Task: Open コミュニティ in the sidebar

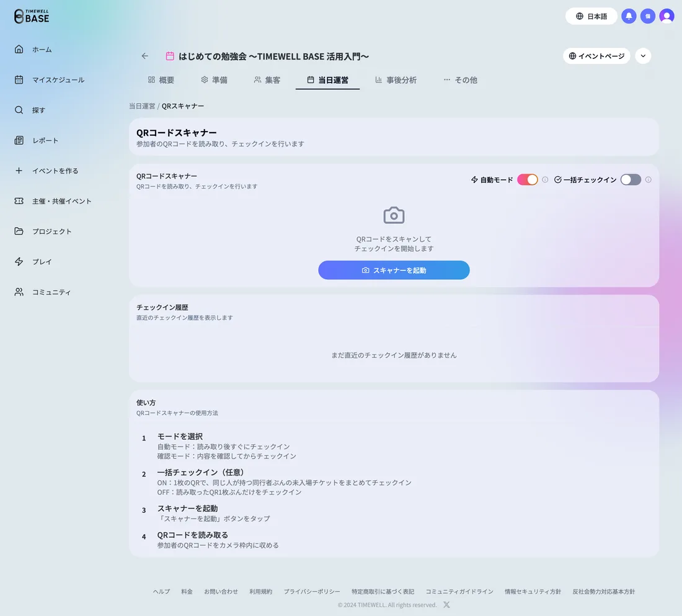Action: click(51, 292)
